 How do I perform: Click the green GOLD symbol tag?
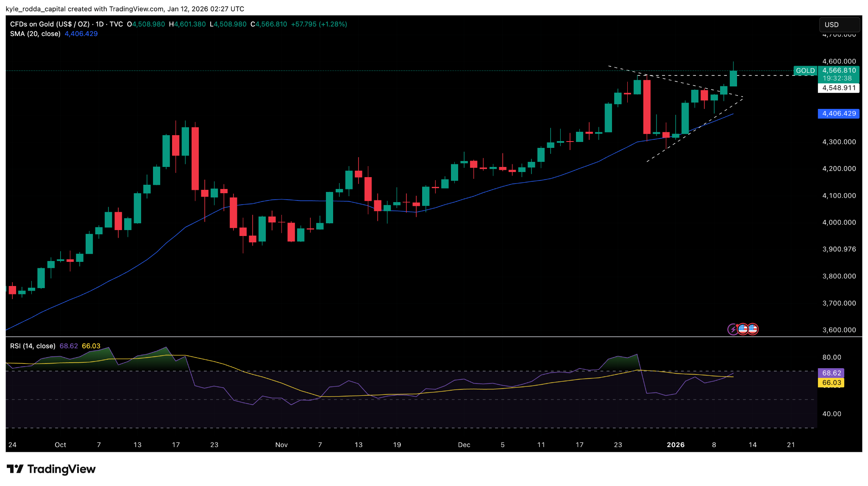(805, 71)
